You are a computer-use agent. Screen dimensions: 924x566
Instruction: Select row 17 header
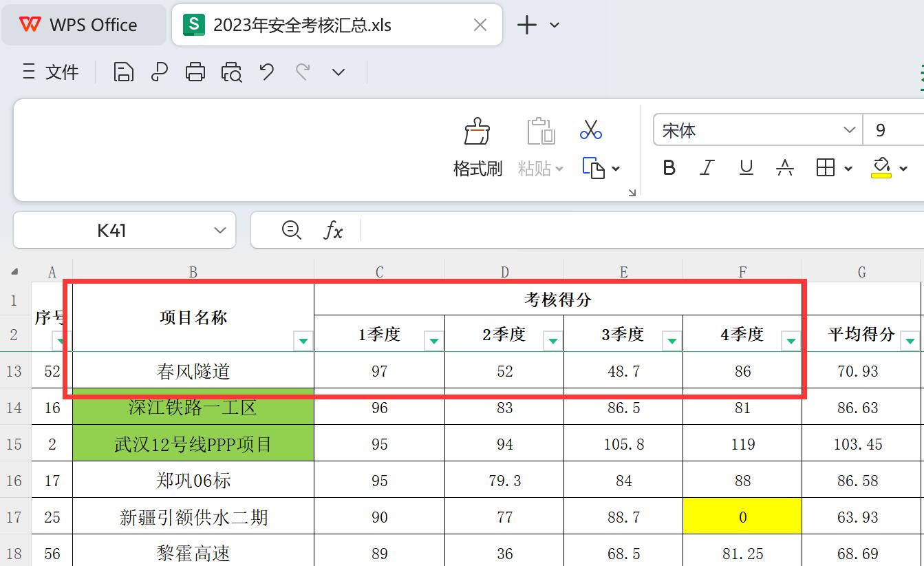(14, 517)
